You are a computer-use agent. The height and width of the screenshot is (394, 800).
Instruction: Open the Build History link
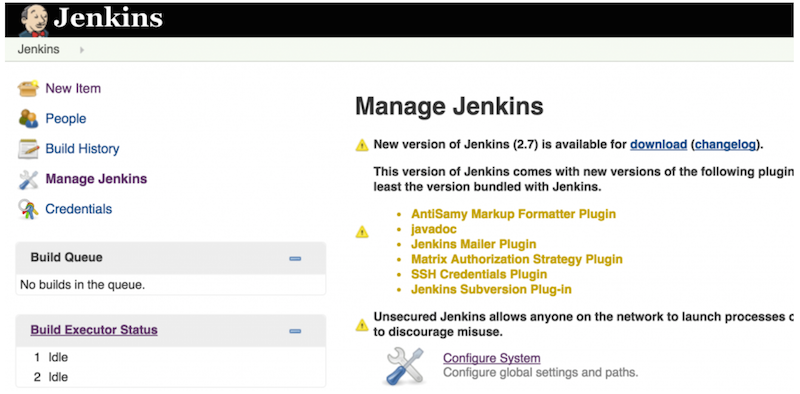click(x=82, y=149)
